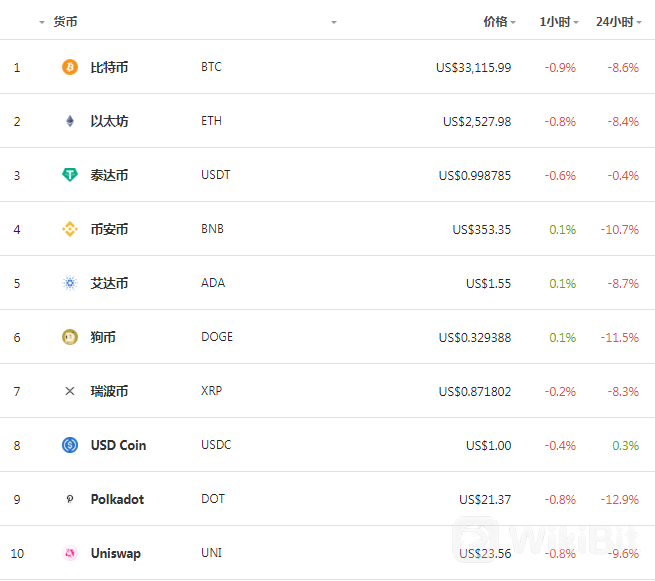
Task: Click the yellow Binance coin logo icon
Action: pos(70,229)
